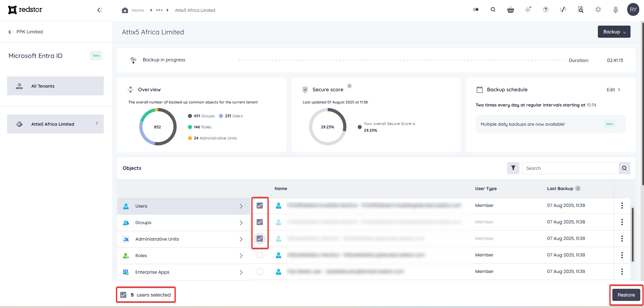Open kebab menu for third user row
The image size is (644, 308).
point(622,239)
